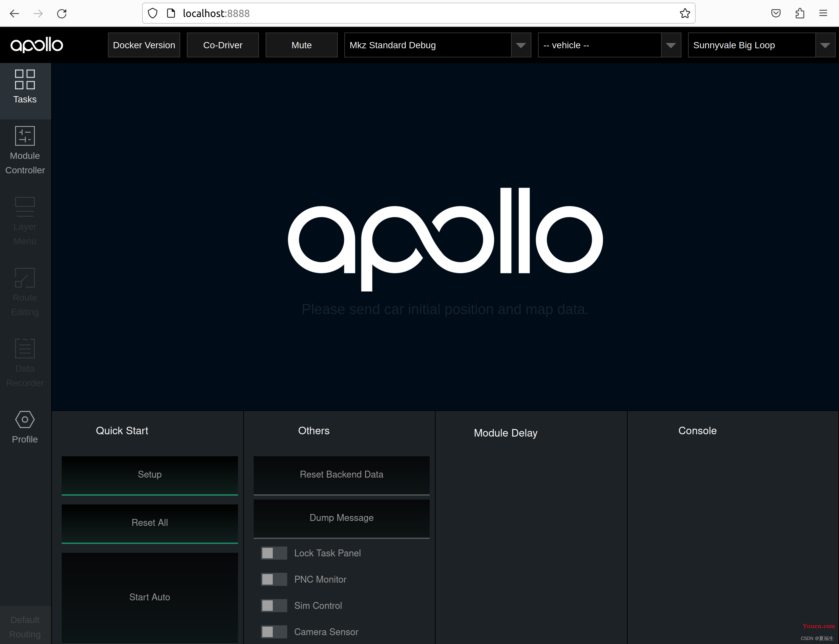Click the browser forward arrow
This screenshot has height=644, width=839.
(x=38, y=13)
